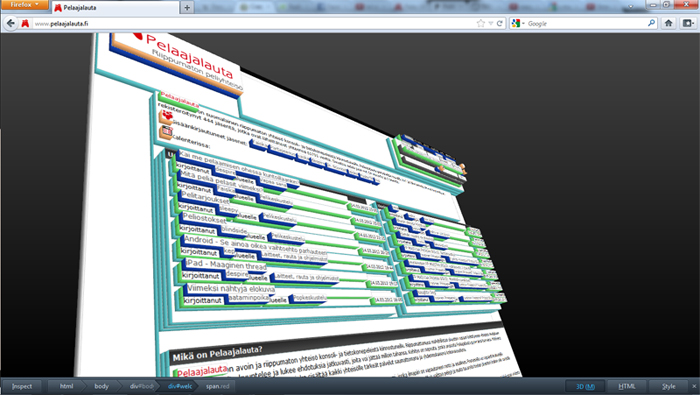700x395 pixels.
Task: Open the URL history dropdown arrow
Action: pos(491,24)
